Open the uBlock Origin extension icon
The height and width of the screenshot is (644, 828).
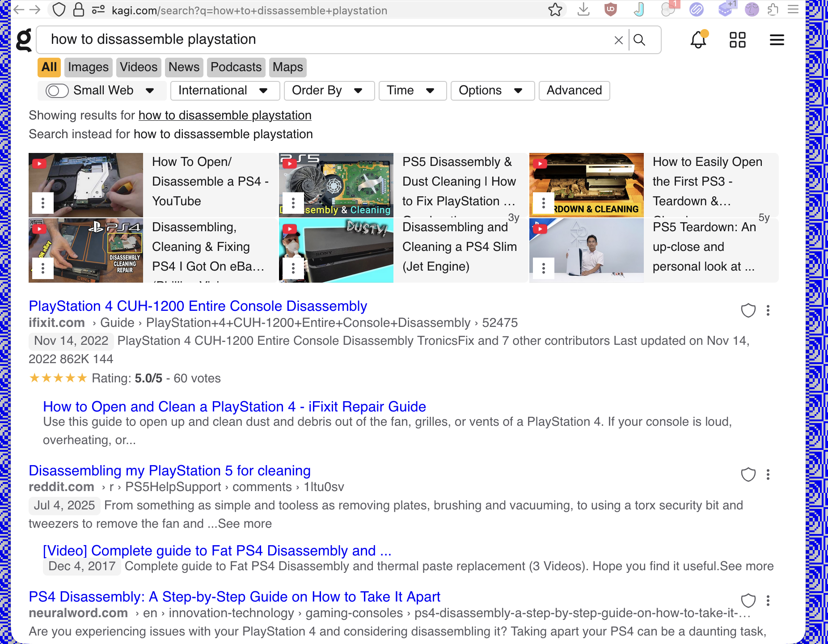[x=611, y=10]
